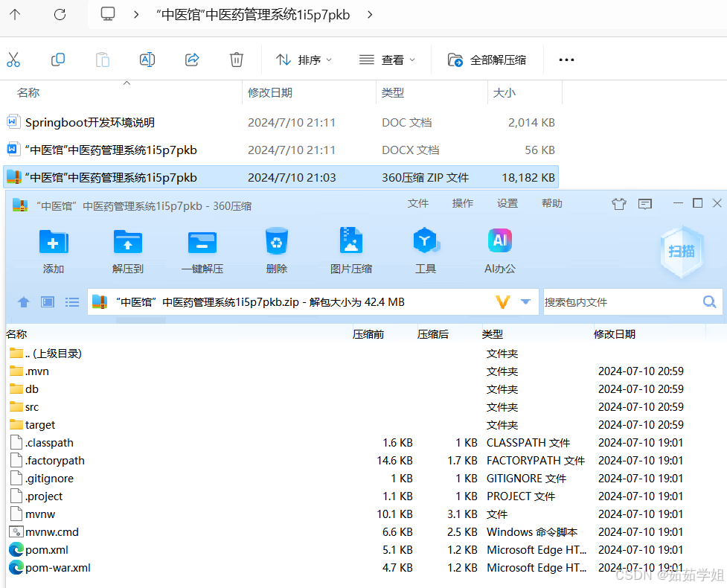The image size is (727, 588).
Task: Expand chevron after This PC in address bar
Action: point(136,15)
